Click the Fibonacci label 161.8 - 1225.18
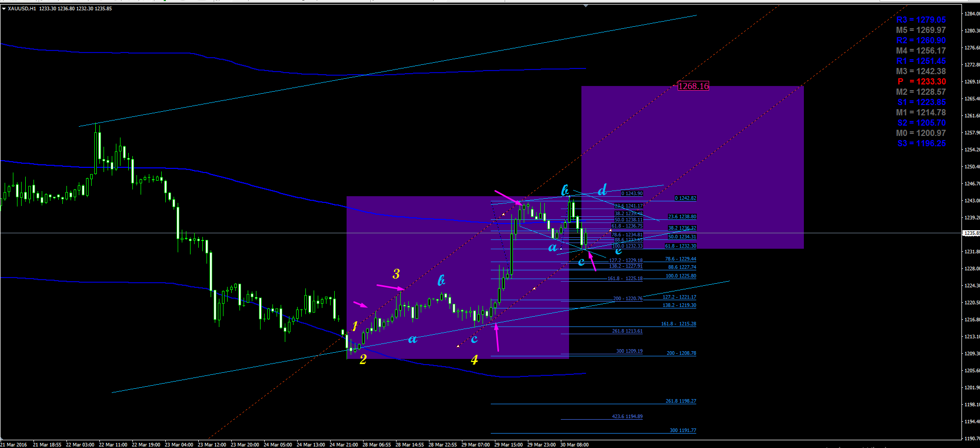The width and height of the screenshot is (980, 448). point(625,279)
